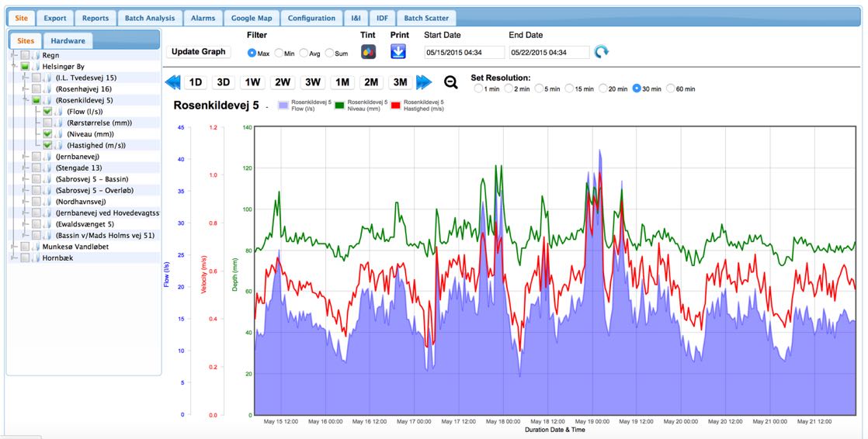The width and height of the screenshot is (868, 439).
Task: Open the I&I tab
Action: (356, 19)
